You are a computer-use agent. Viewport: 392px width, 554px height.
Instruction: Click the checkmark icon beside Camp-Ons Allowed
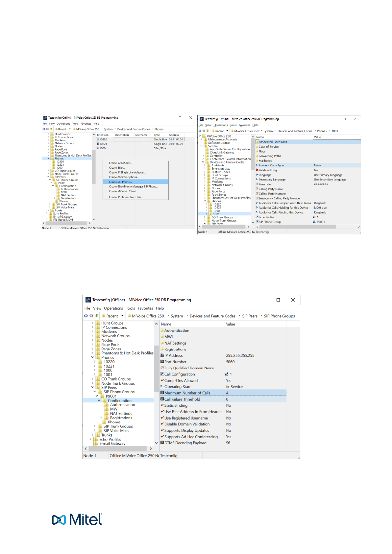point(162,380)
